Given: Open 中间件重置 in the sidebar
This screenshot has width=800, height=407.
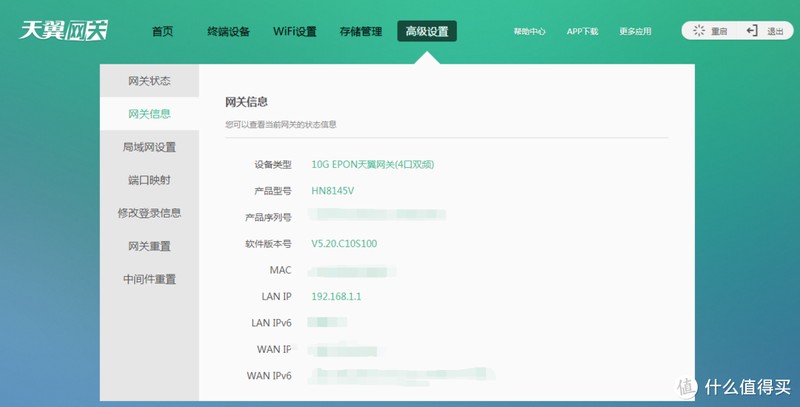Looking at the screenshot, I should (x=149, y=279).
